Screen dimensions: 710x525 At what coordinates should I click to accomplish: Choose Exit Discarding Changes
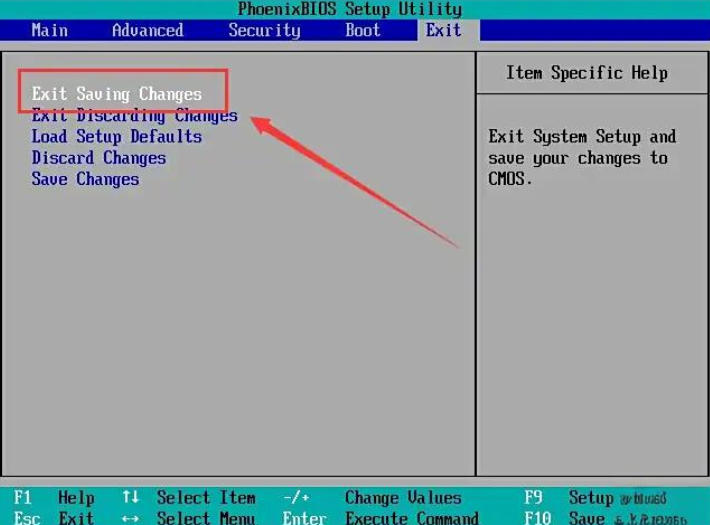(134, 116)
